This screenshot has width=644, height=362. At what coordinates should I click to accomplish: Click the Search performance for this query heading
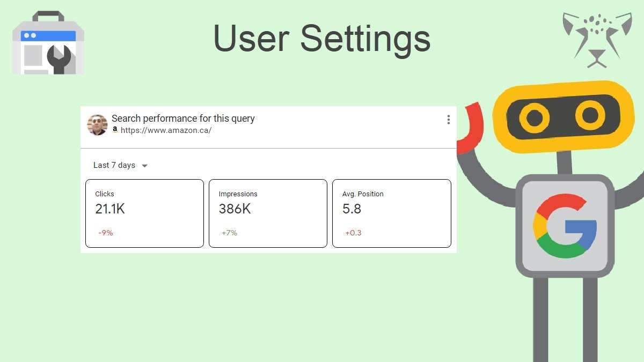tap(183, 119)
